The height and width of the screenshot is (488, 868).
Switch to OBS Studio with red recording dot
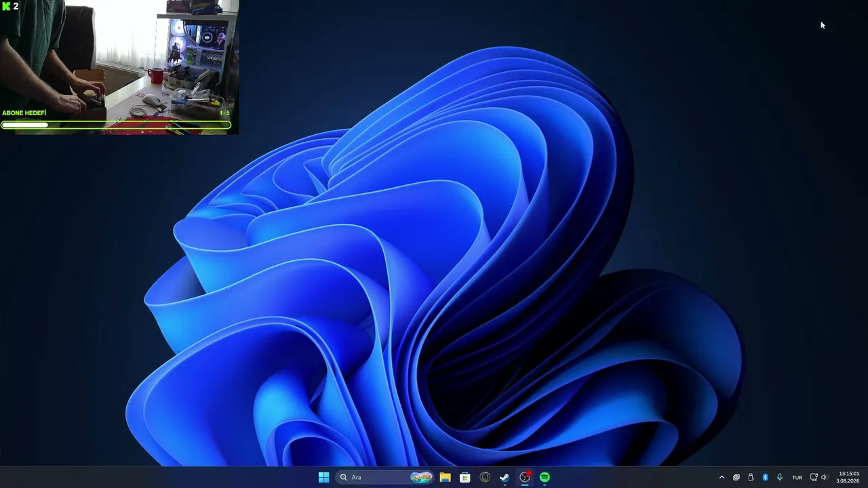[x=525, y=477]
